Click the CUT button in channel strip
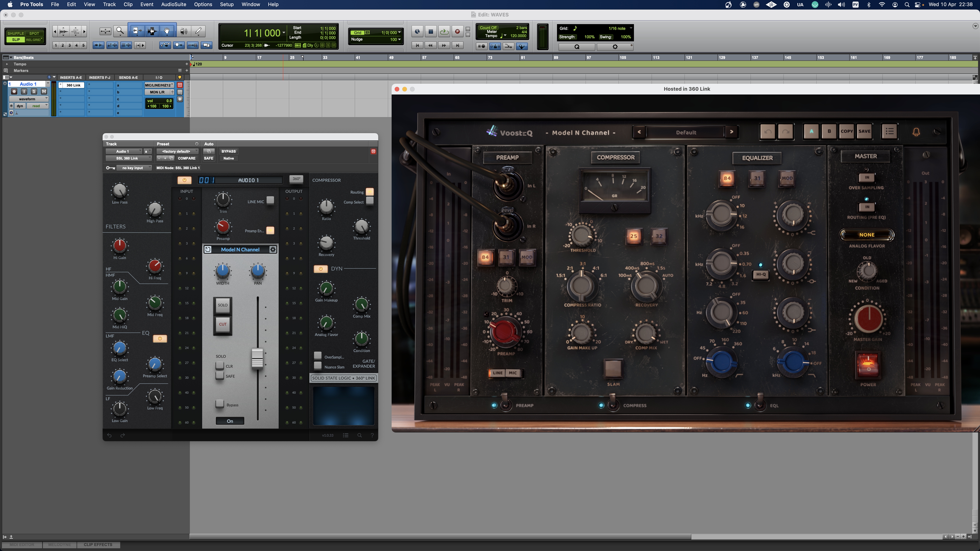The height and width of the screenshot is (551, 980). pyautogui.click(x=223, y=324)
